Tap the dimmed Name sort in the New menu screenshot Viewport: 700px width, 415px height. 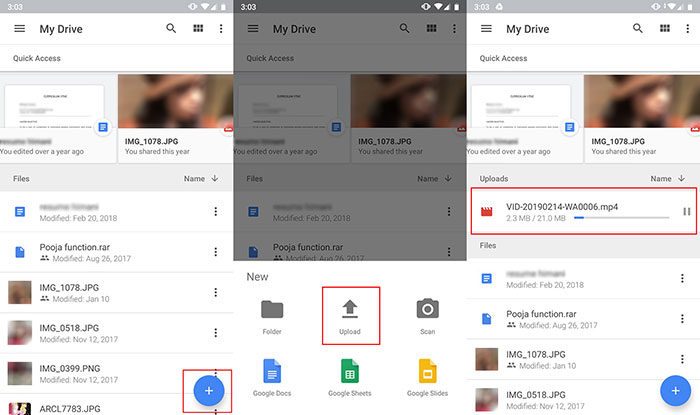(428, 178)
